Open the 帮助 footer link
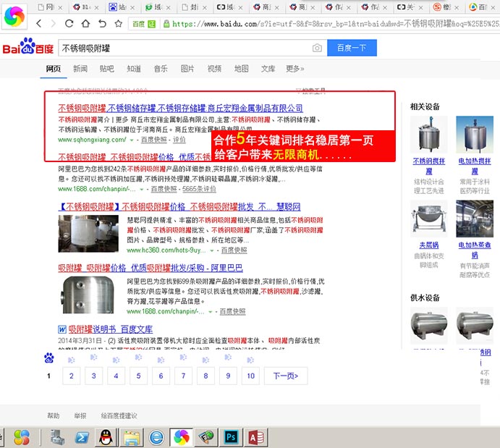 [x=54, y=415]
